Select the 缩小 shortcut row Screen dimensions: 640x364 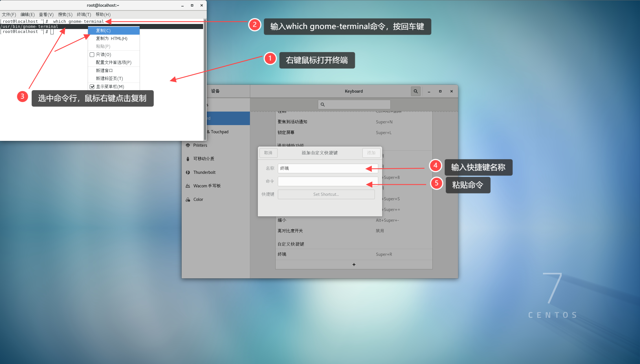tap(354, 220)
